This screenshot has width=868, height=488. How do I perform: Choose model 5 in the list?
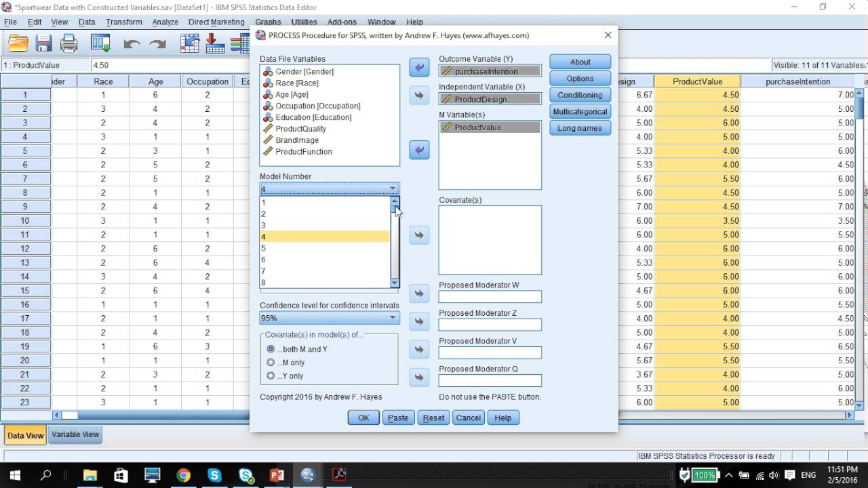325,248
